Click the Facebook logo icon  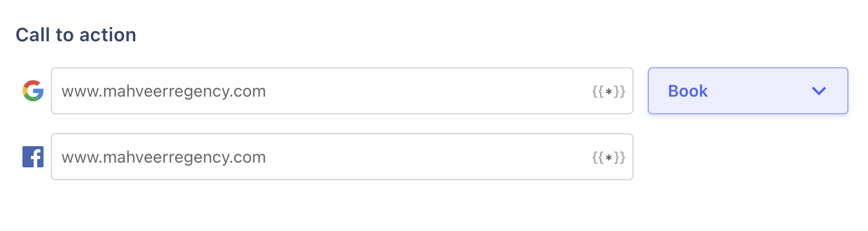(x=33, y=157)
